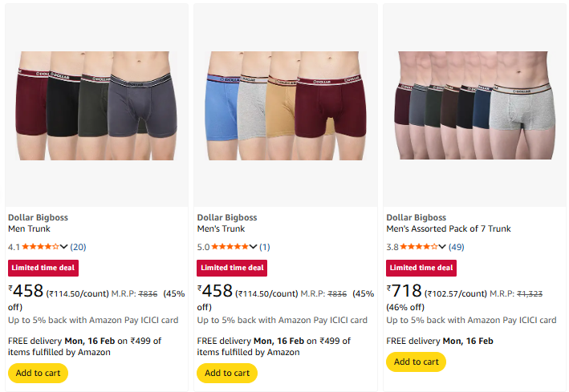
Task: Add the 'Men's Trunk' with 1 review to cart
Action: pos(227,373)
